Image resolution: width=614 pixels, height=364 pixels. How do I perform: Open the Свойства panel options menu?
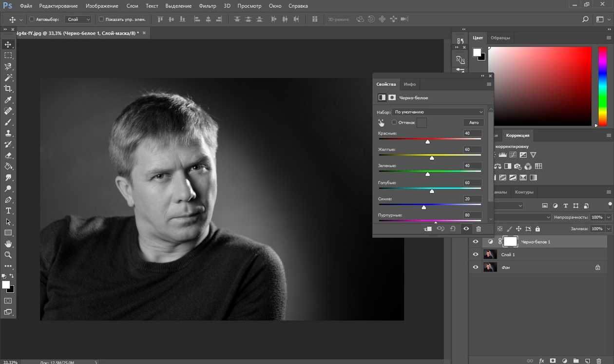point(489,84)
